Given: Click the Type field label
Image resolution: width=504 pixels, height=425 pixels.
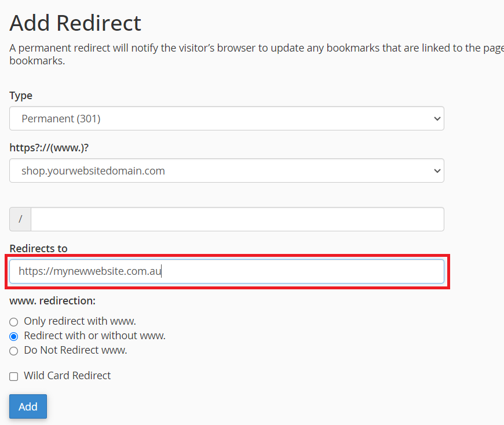Looking at the screenshot, I should [21, 95].
